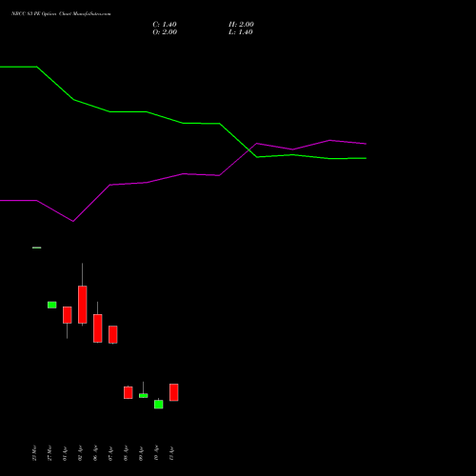476x476 pixels.
Task: Click the red candle for 07 Apr
Action: point(113,334)
